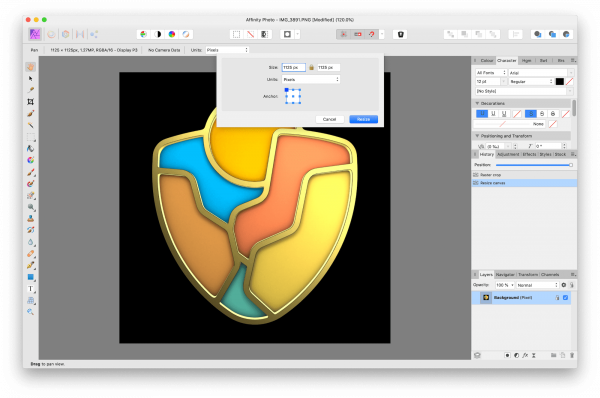
Task: Open the Regular font style dropdown
Action: pyautogui.click(x=531, y=82)
